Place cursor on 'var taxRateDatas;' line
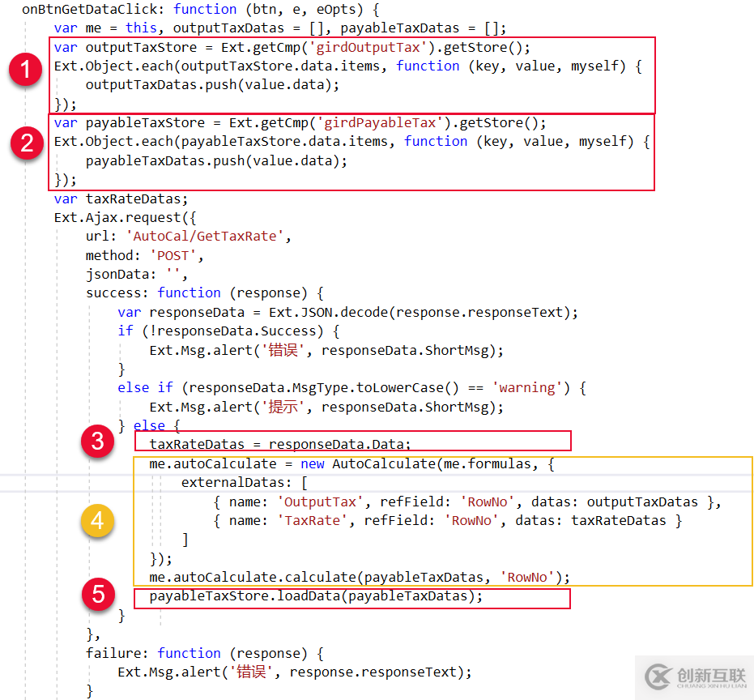Viewport: 754px width, 700px height. [121, 198]
